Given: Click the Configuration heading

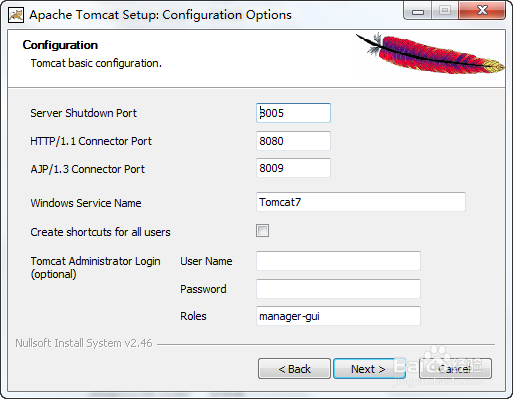Looking at the screenshot, I should (x=60, y=45).
